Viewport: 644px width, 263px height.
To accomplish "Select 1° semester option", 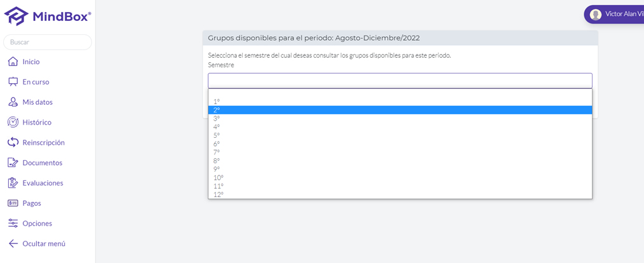I will [x=400, y=102].
